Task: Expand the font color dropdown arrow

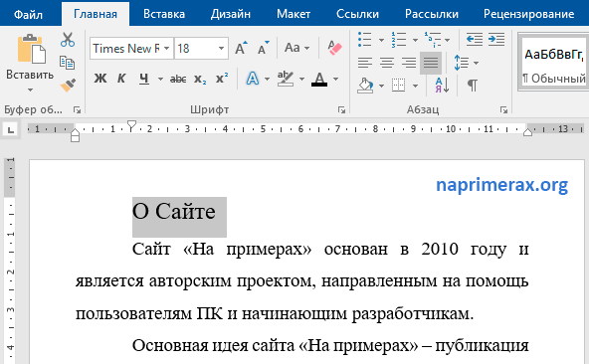Action: click(x=336, y=79)
